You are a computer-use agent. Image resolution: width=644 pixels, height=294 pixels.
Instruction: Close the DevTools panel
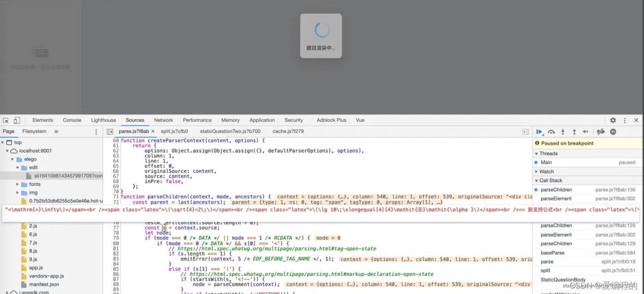[636, 120]
